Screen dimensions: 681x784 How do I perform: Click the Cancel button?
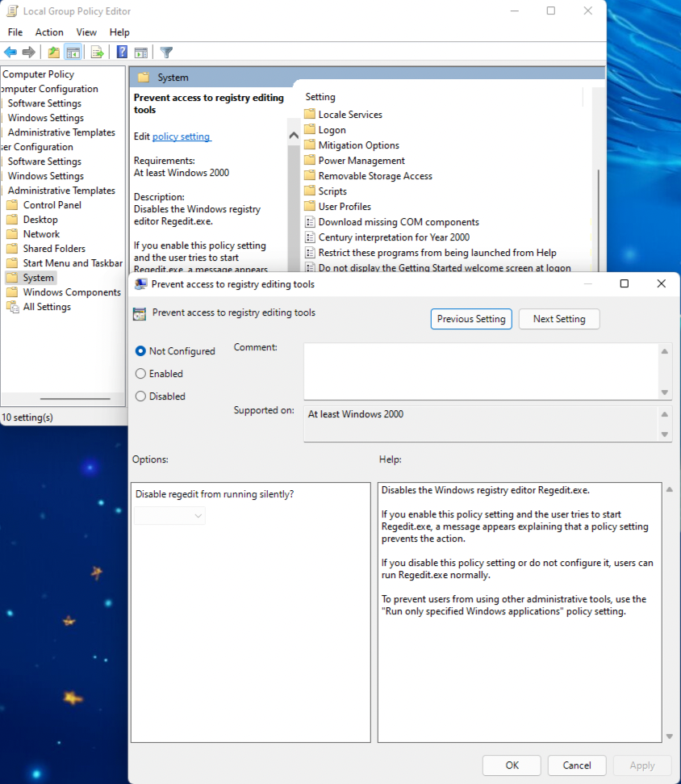click(x=577, y=765)
